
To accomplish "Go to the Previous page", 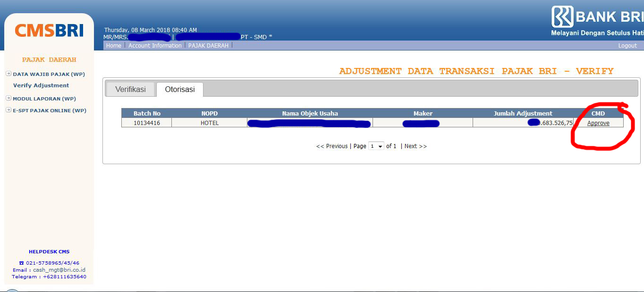I will click(x=332, y=146).
